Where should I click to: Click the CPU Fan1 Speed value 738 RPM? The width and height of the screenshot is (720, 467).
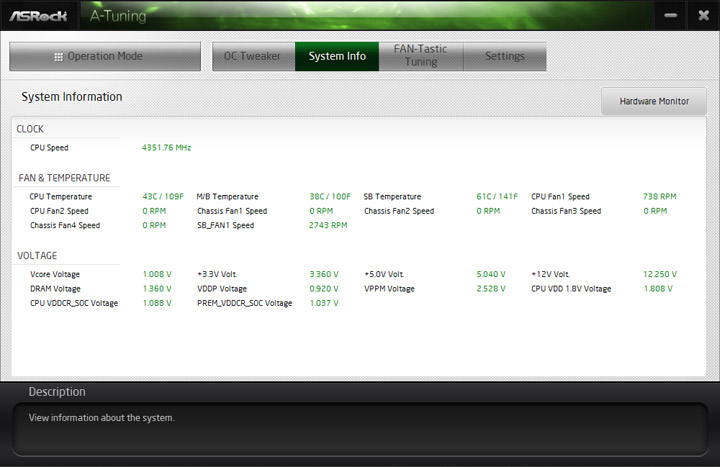(659, 197)
